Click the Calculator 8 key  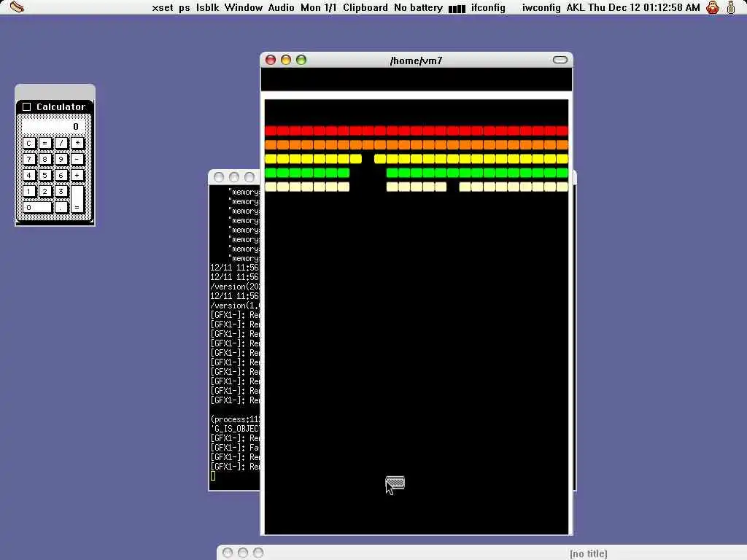pyautogui.click(x=44, y=159)
